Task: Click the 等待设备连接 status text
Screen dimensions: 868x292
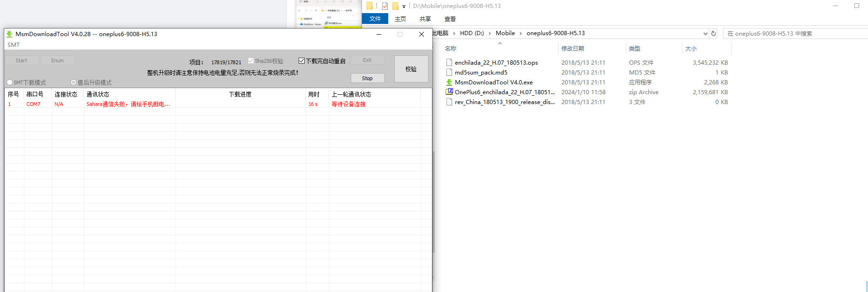Action: click(x=348, y=104)
